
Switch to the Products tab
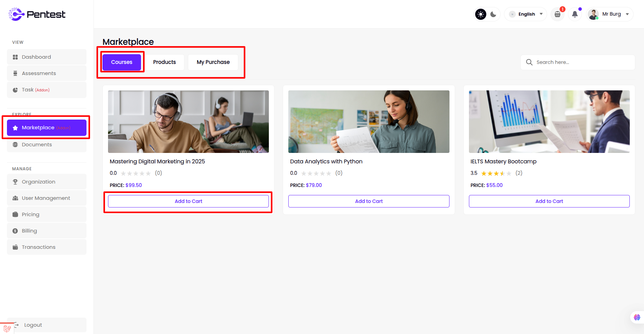[164, 62]
